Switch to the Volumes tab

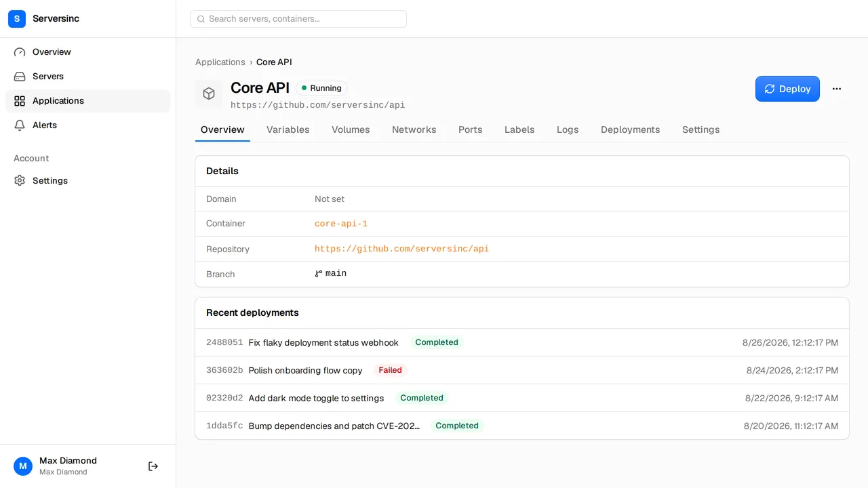(x=351, y=129)
